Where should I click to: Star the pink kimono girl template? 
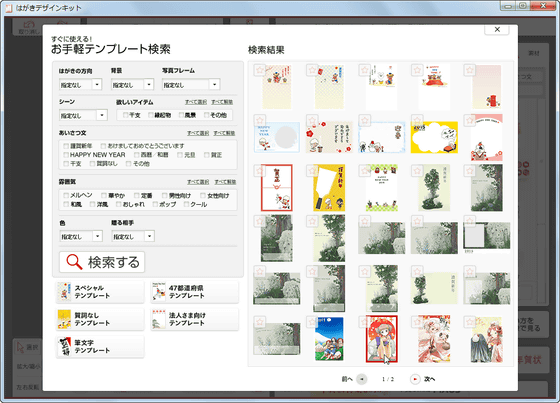click(417, 322)
